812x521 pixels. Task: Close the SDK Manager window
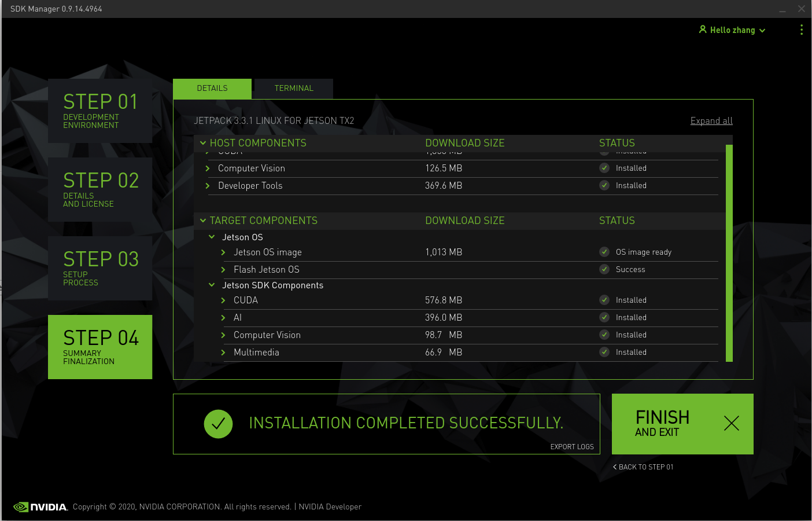[801, 9]
